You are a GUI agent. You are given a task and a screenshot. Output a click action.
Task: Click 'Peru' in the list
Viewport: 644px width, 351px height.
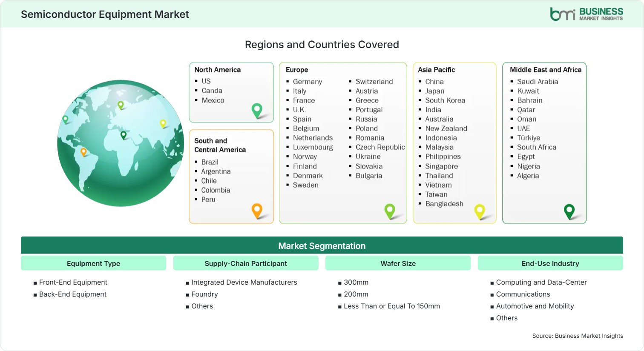coord(208,200)
